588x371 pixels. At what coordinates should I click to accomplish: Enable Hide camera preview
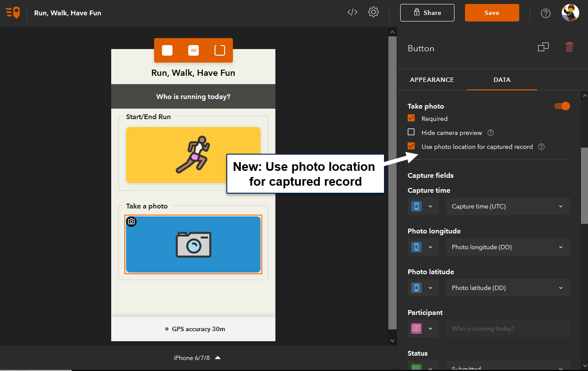[411, 132]
